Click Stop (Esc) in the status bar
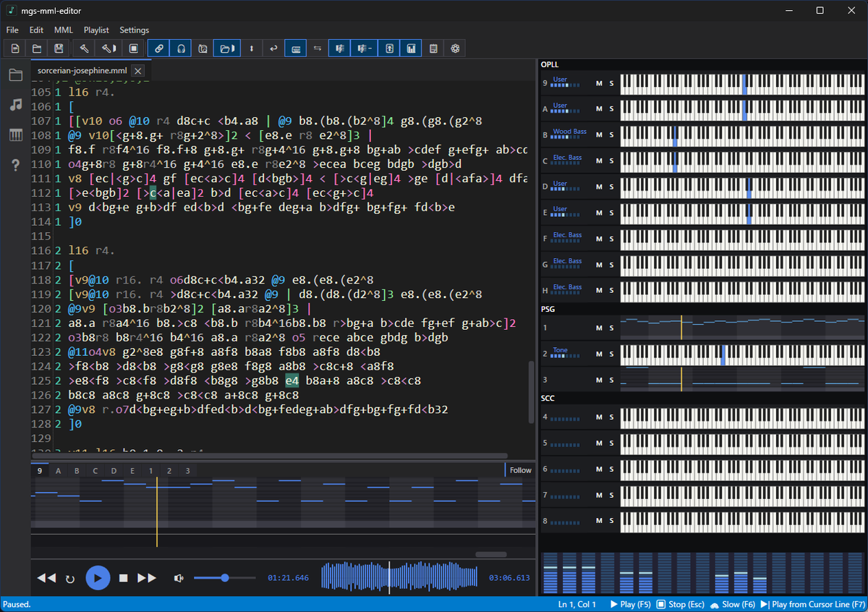 (681, 604)
